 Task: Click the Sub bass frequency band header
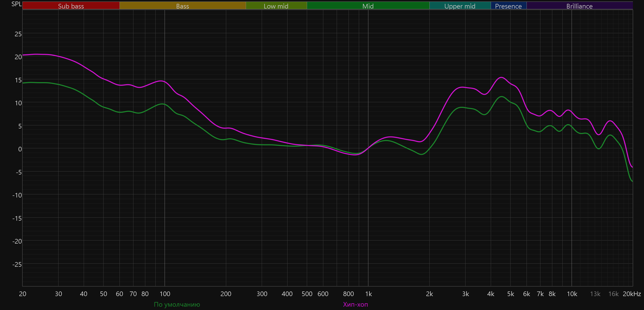coord(71,6)
